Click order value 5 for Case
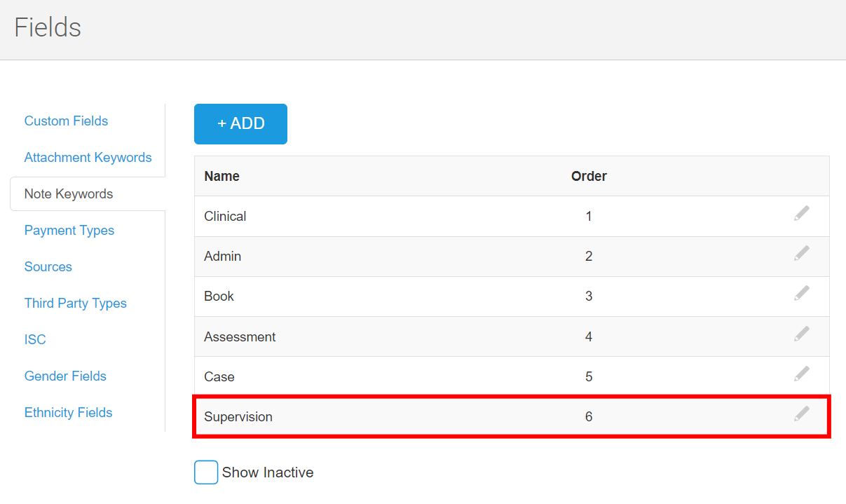Screen dimensions: 846x504 pyautogui.click(x=589, y=377)
